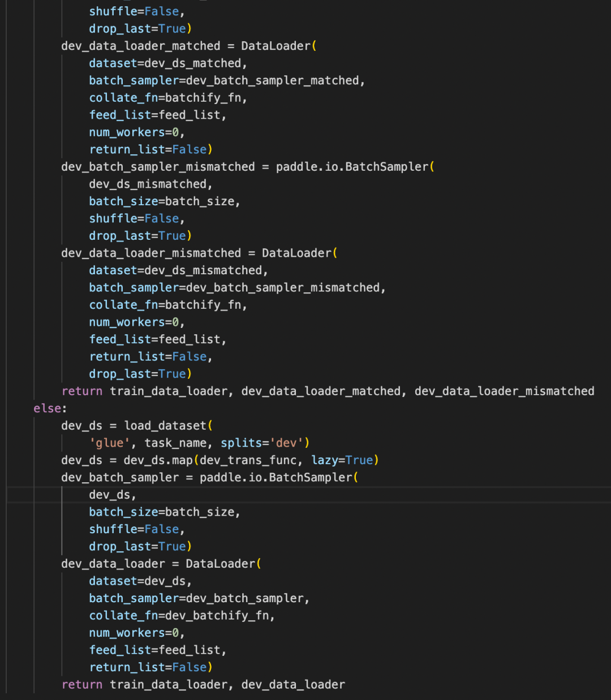Click the num_workers=0 argument
611x700 pixels.
134,632
